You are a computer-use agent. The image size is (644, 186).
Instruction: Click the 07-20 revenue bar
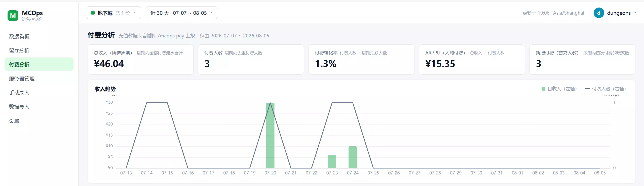pos(270,135)
